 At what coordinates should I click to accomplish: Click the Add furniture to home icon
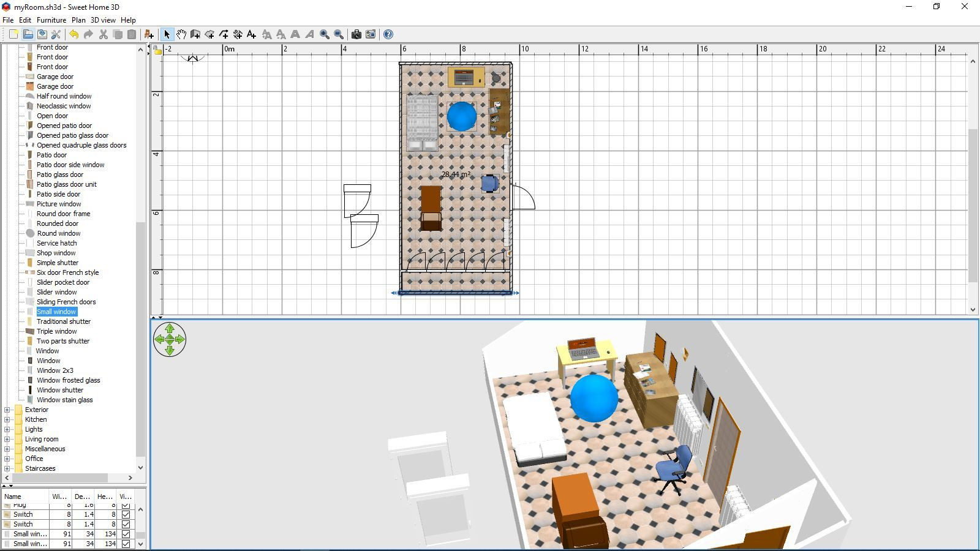tap(149, 34)
